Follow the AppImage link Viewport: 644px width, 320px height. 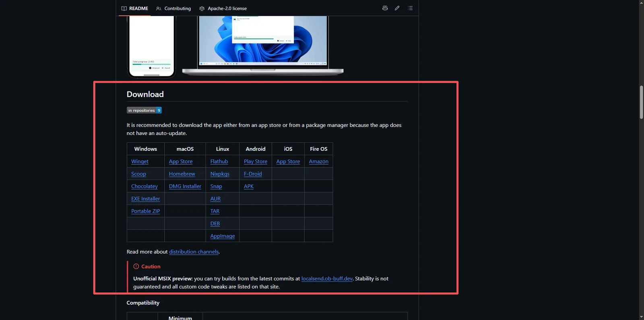click(x=223, y=236)
